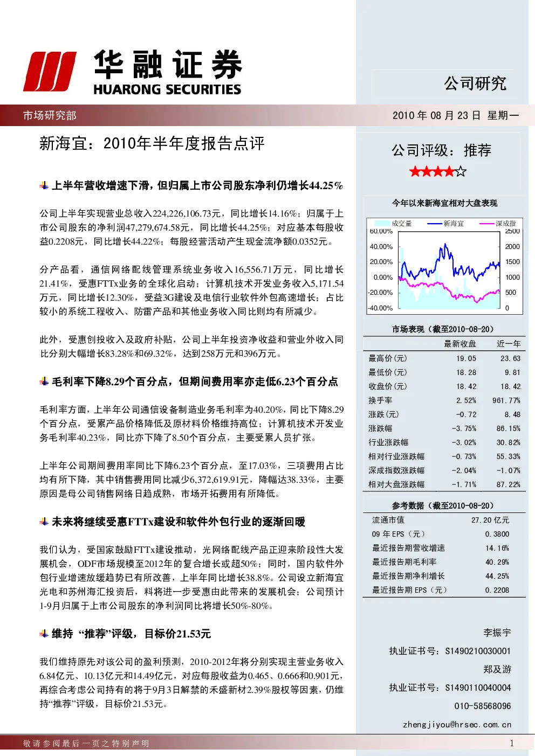Click the bullet icon beside 毛利率下降8.29个百分点 heading
This screenshot has width=535, height=756.
(x=44, y=382)
